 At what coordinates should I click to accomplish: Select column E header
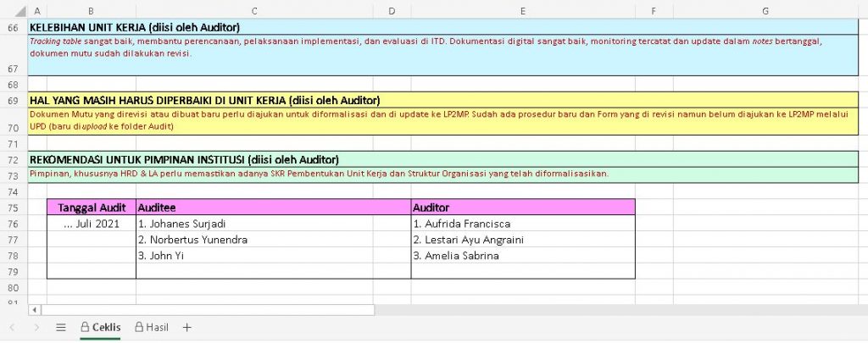point(522,10)
